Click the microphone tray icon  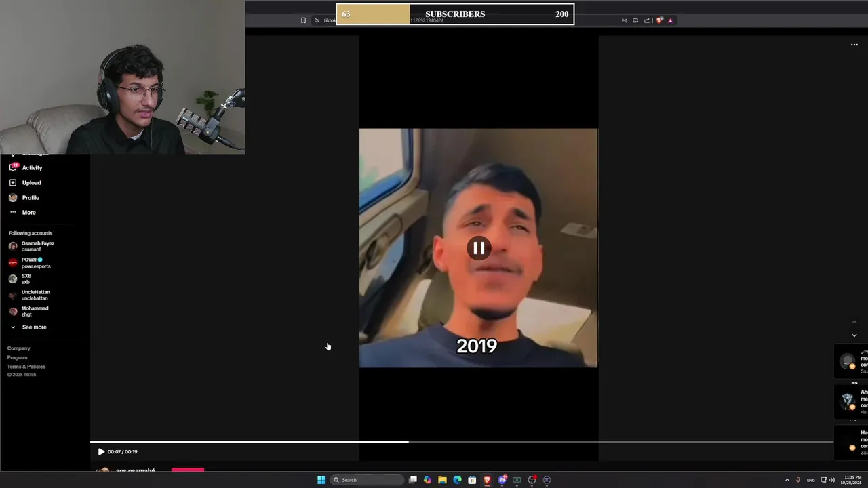coord(798,480)
